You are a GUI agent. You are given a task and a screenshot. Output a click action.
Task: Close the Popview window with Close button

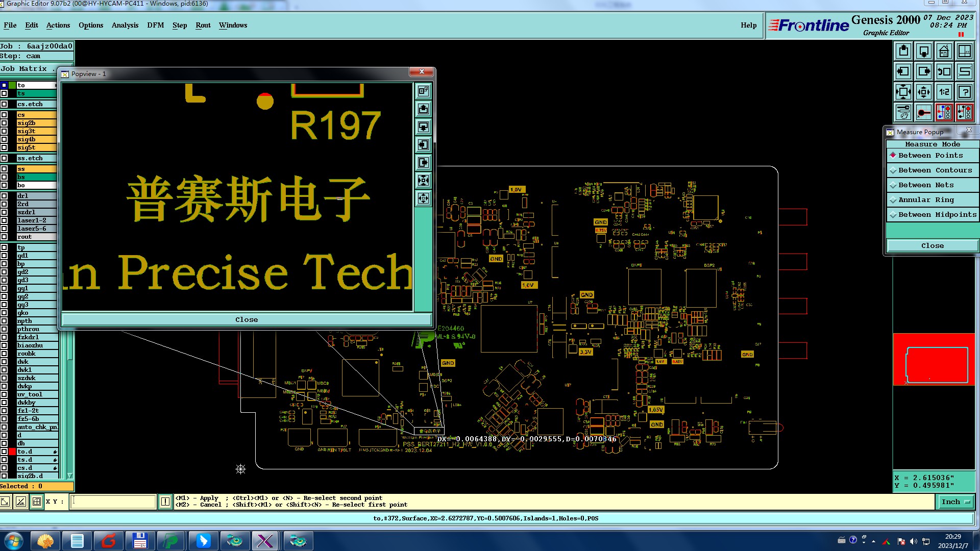click(247, 320)
